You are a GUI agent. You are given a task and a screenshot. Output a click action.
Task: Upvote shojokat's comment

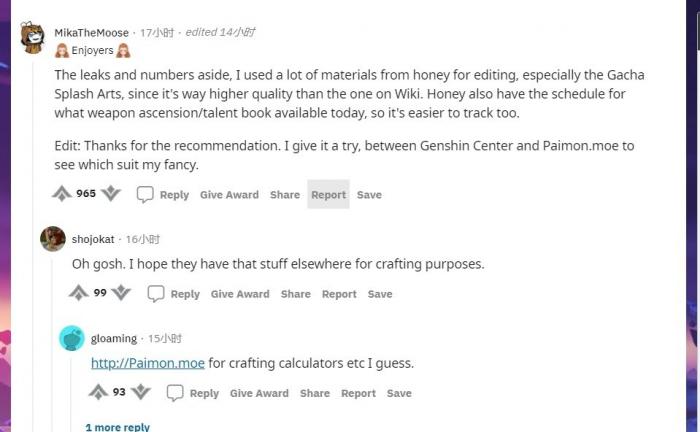79,293
